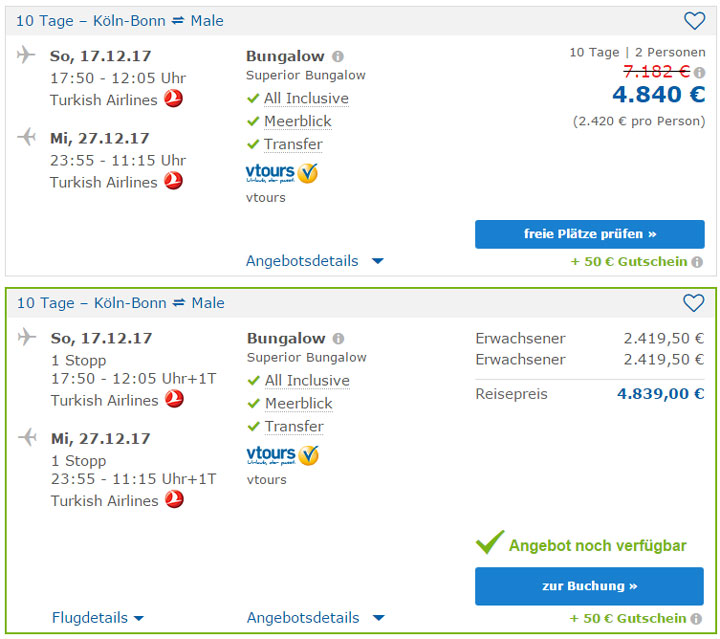Click info icon beside crossed-out 7.182 € price
Image resolution: width=720 pixels, height=639 pixels.
700,72
